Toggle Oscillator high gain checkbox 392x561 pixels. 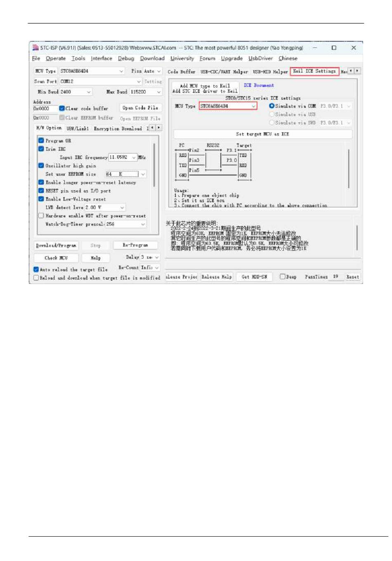coord(41,166)
